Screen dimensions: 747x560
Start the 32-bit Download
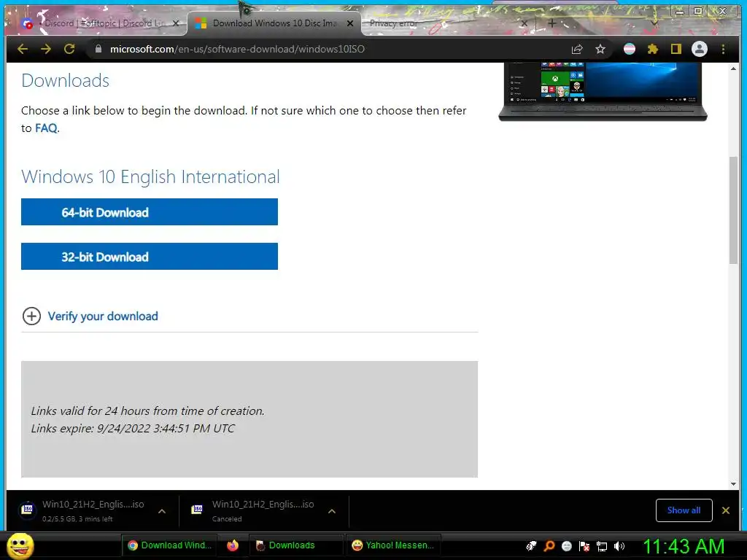pos(149,256)
